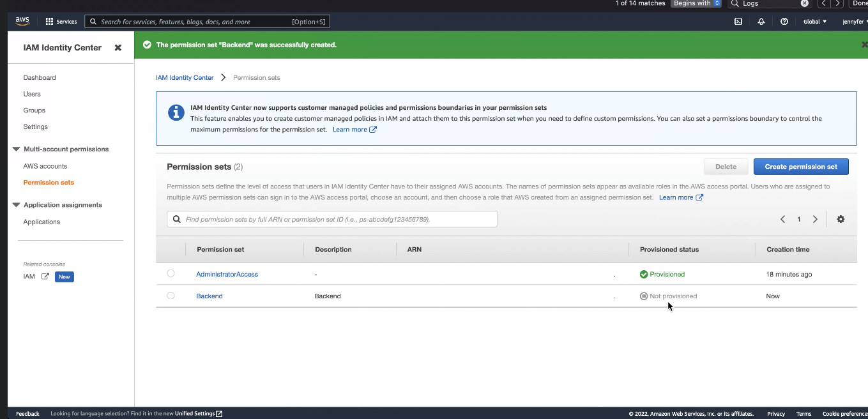
Task: Focus the AWS services search bar
Action: pyautogui.click(x=207, y=22)
